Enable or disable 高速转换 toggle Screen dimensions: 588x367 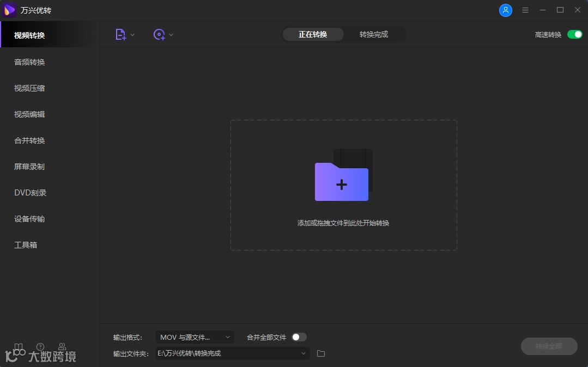(x=574, y=34)
